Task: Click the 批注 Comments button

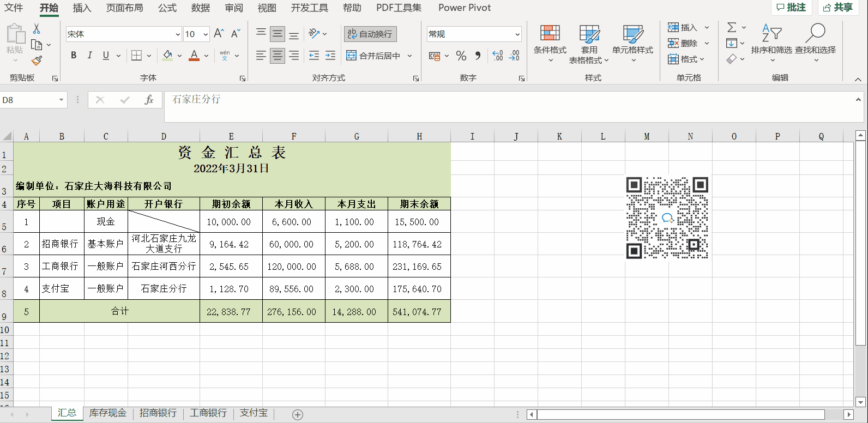Action: point(792,8)
